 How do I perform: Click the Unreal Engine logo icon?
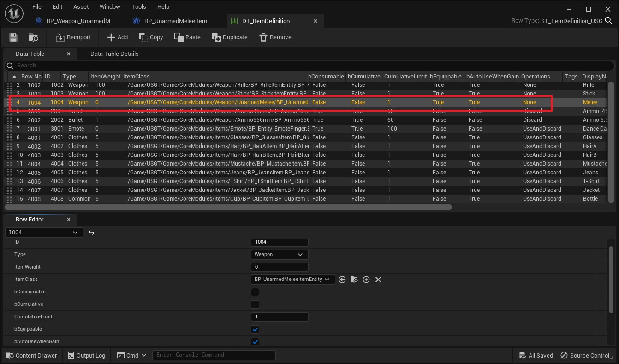[x=14, y=14]
